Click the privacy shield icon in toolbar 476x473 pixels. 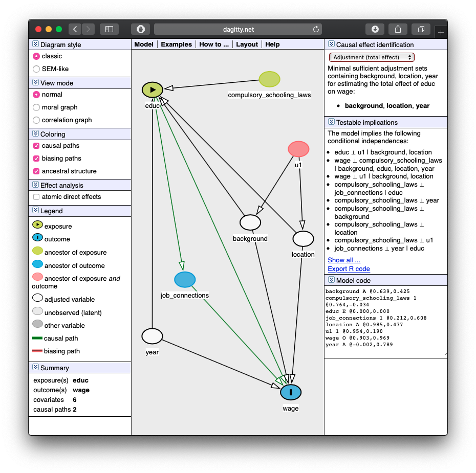coord(140,29)
